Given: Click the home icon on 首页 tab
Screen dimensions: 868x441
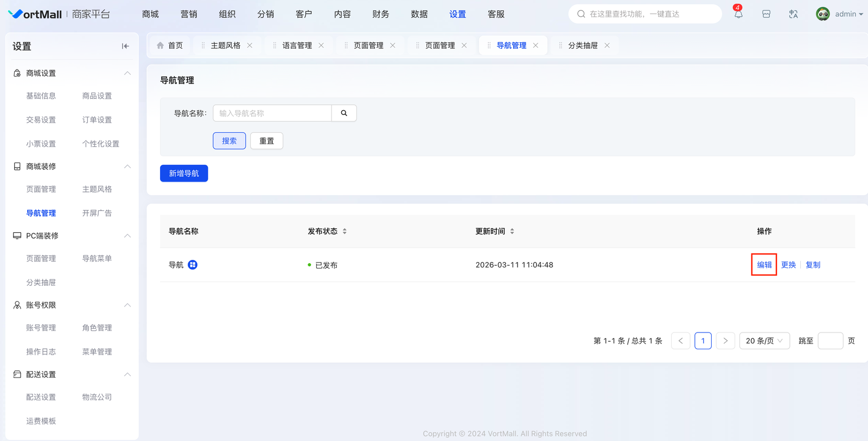Looking at the screenshot, I should coord(160,46).
